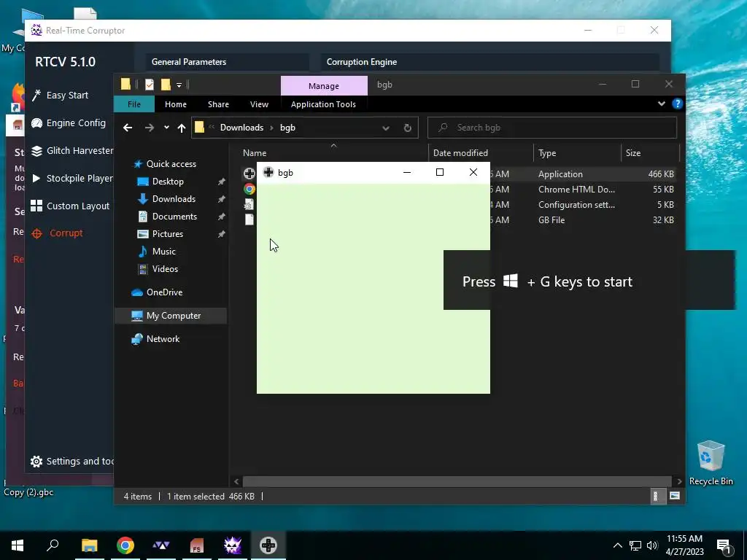This screenshot has height=560, width=747.
Task: Click the bgb window title icon
Action: (x=268, y=172)
